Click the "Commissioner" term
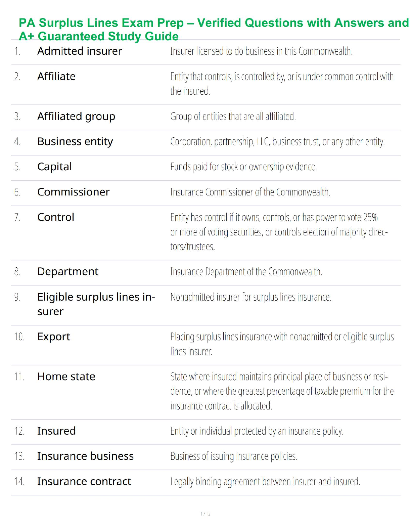The width and height of the screenshot is (411, 532). click(74, 192)
